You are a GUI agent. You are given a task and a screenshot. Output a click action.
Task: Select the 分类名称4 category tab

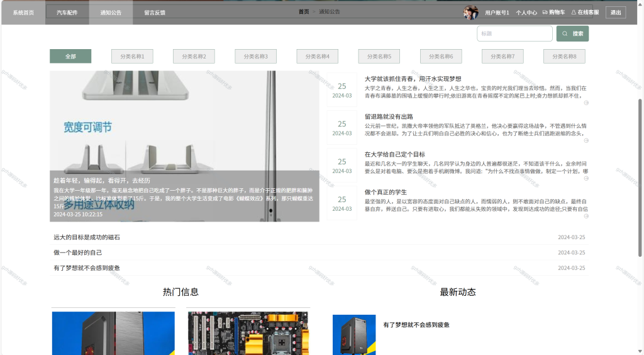(318, 56)
